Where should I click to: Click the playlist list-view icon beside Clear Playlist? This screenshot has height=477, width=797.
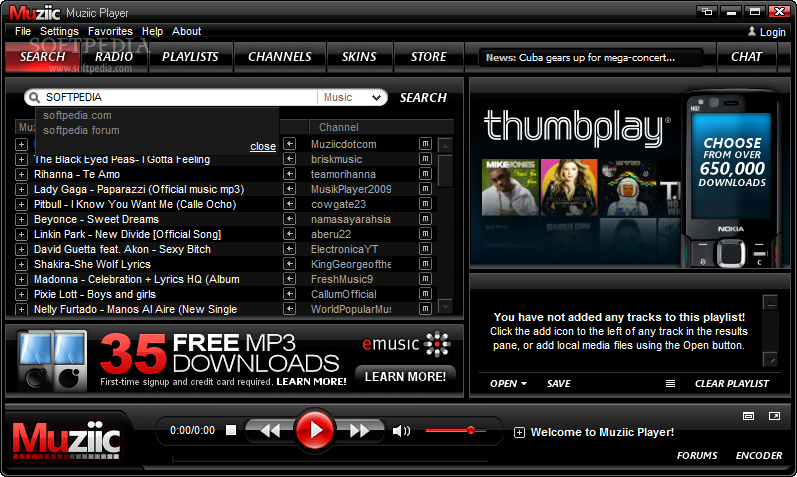(x=670, y=383)
